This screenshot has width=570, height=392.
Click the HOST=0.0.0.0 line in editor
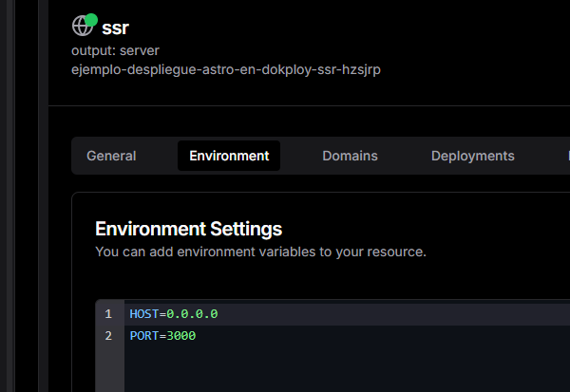click(174, 314)
